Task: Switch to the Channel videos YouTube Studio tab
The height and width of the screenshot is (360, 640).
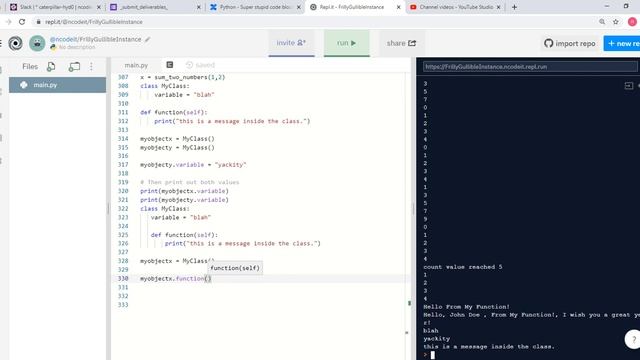Action: [x=455, y=7]
